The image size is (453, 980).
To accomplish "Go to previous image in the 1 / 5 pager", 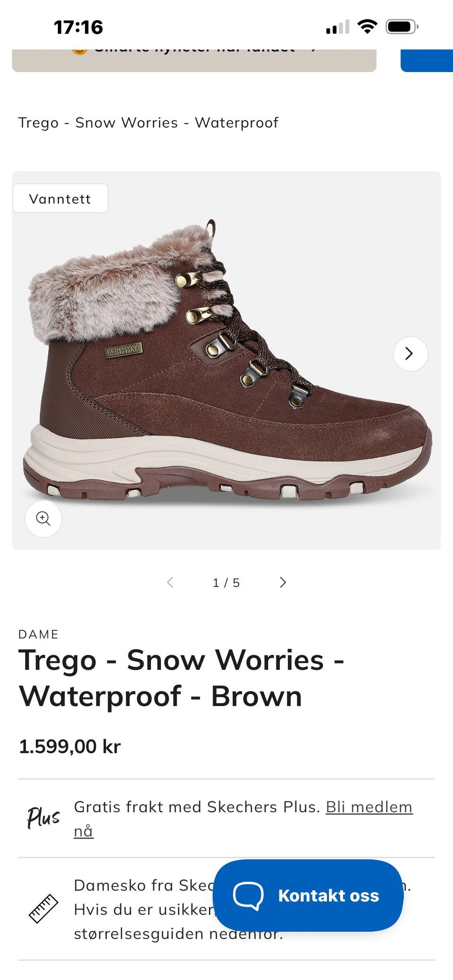I will (x=170, y=583).
